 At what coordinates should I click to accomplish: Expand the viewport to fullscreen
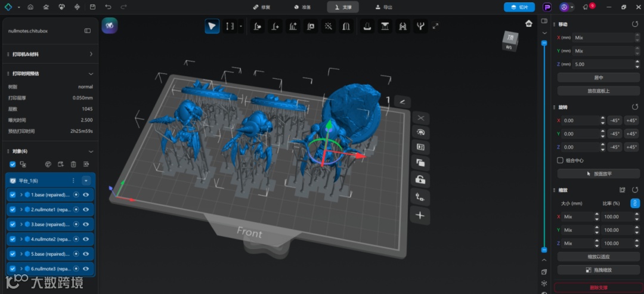point(436,26)
